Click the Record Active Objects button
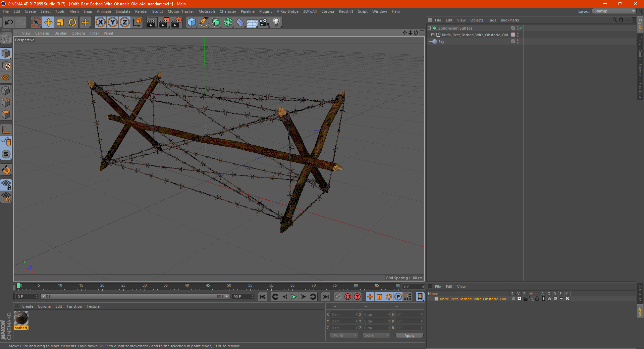This screenshot has width=644, height=349. coord(338,297)
